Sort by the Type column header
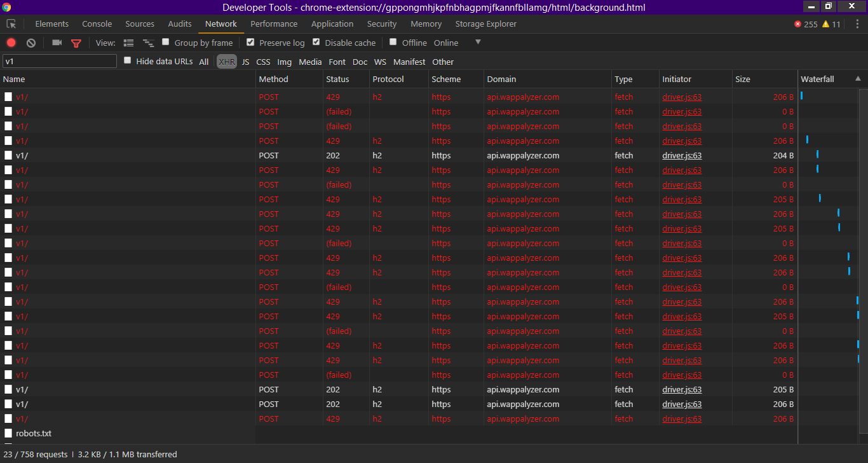The width and height of the screenshot is (868, 463). [635, 79]
